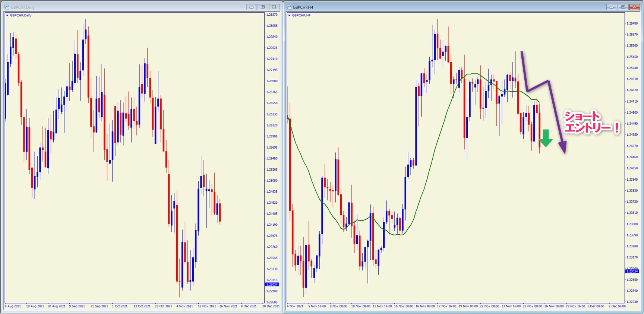Click the 1 Oct 2021 date label
644x314 pixels.
tap(120, 306)
